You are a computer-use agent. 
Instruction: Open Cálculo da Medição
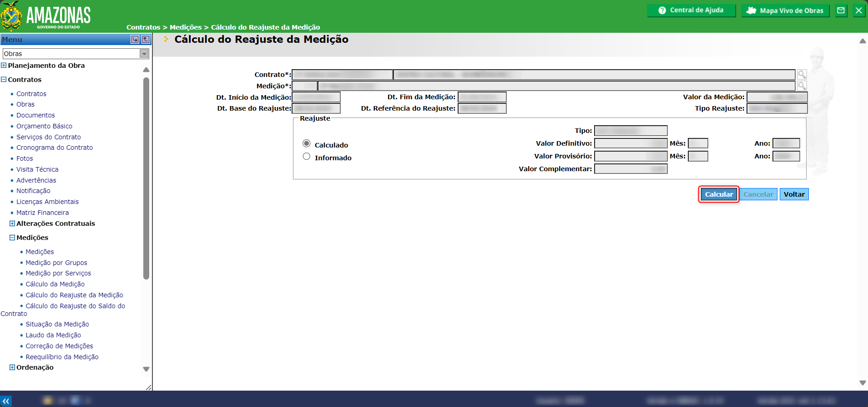tap(55, 284)
